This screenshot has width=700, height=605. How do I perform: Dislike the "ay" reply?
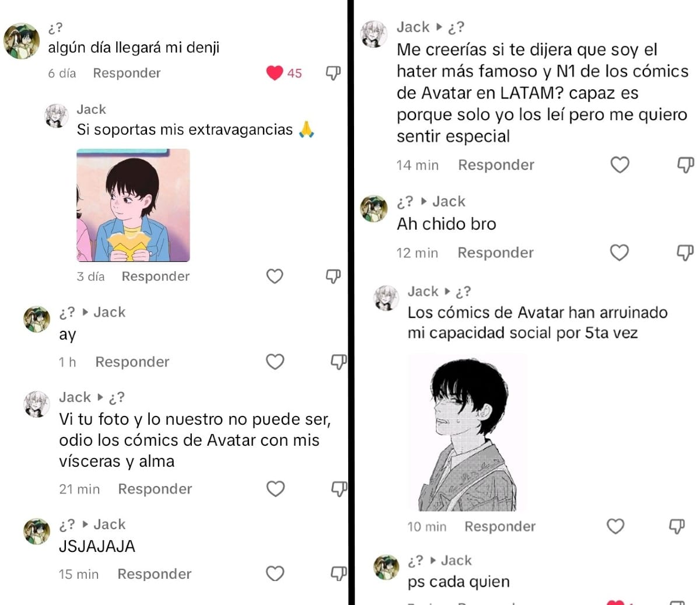pyautogui.click(x=339, y=362)
